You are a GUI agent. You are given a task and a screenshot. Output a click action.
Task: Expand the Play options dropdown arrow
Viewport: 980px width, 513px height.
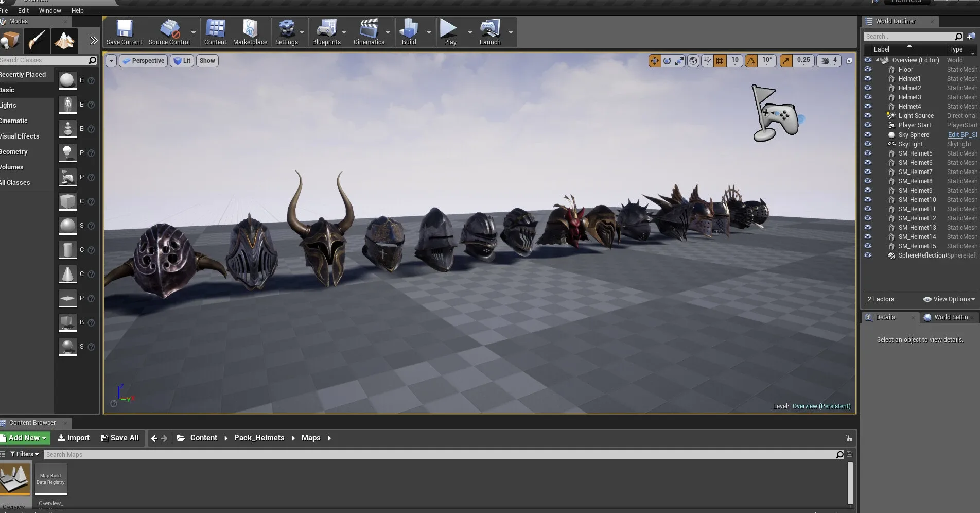(470, 32)
